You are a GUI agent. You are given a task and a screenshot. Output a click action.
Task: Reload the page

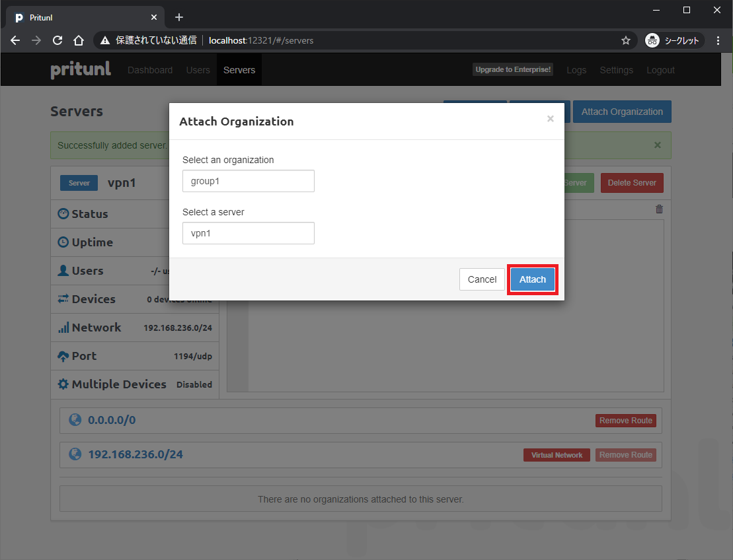tap(58, 40)
